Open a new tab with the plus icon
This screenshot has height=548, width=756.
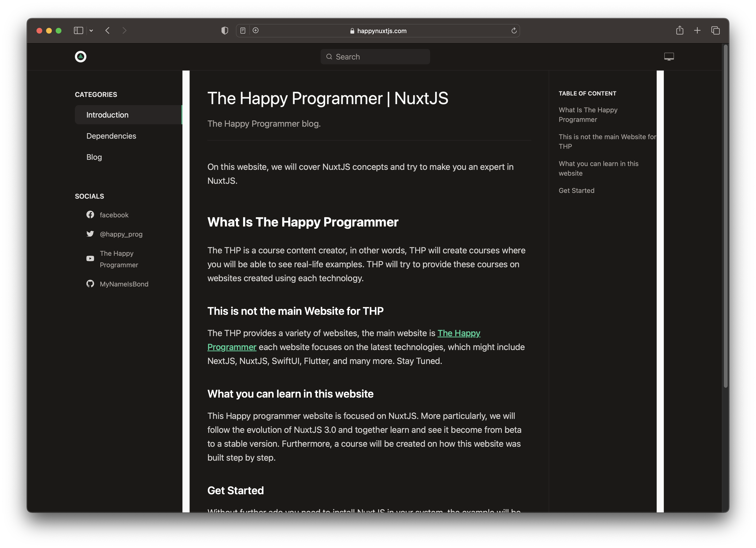click(x=697, y=31)
